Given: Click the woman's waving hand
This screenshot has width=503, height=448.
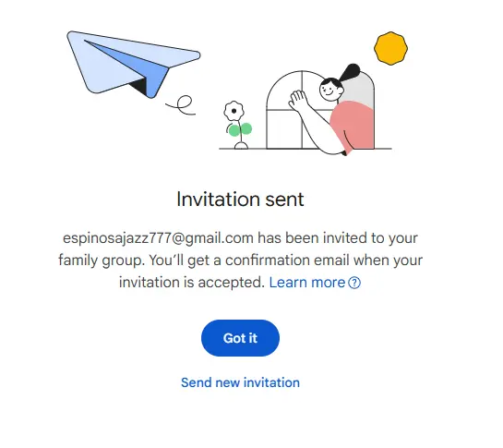Looking at the screenshot, I should tap(297, 100).
